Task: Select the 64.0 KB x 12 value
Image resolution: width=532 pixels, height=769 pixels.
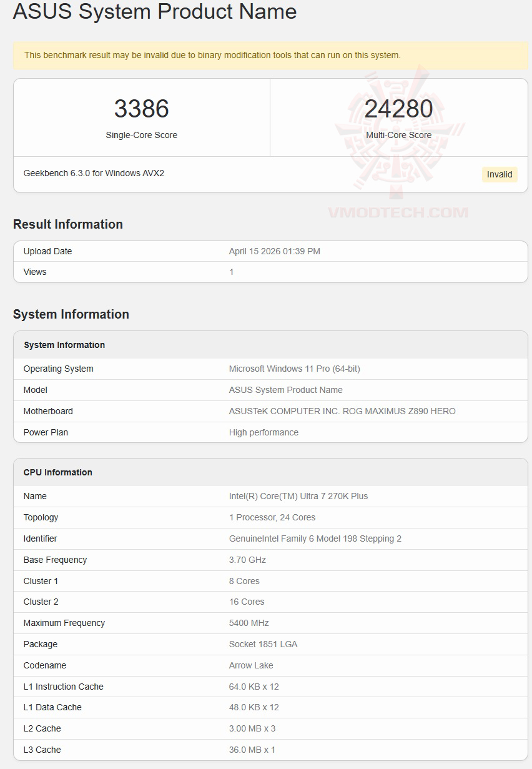Action: click(254, 687)
